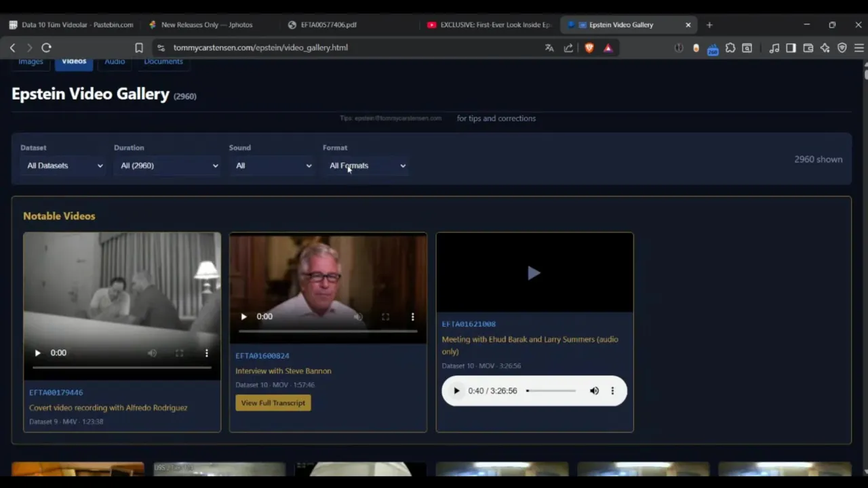Switch to the Images section tab
This screenshot has height=488, width=868.
click(31, 62)
